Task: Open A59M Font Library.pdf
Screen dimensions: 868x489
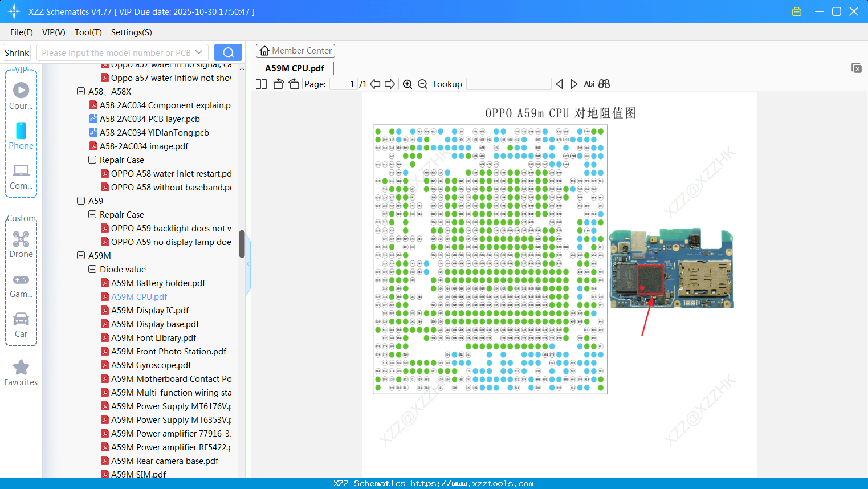Action: coord(148,337)
